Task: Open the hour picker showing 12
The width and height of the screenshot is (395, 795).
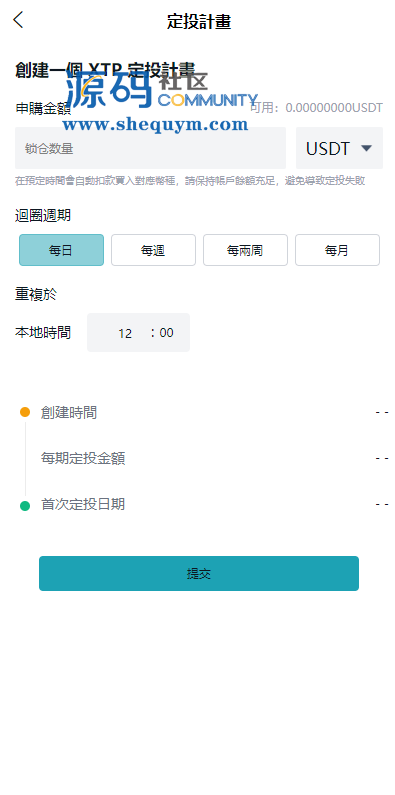Action: pyautogui.click(x=125, y=333)
